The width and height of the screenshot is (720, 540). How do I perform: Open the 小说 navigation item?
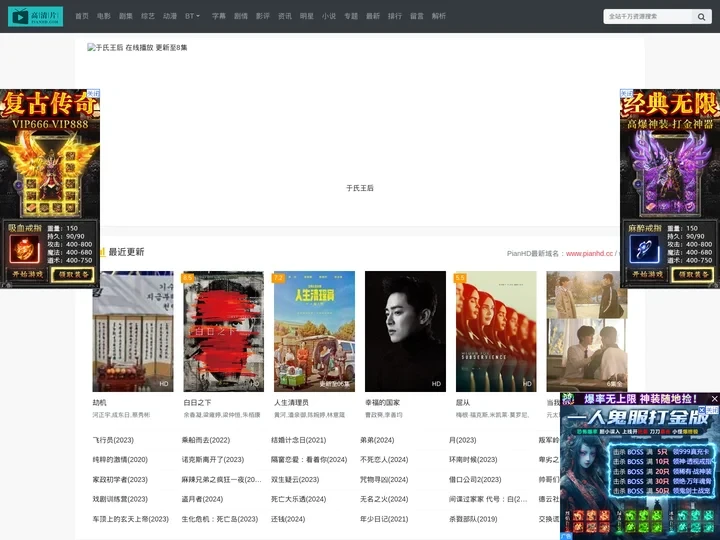[x=329, y=16]
